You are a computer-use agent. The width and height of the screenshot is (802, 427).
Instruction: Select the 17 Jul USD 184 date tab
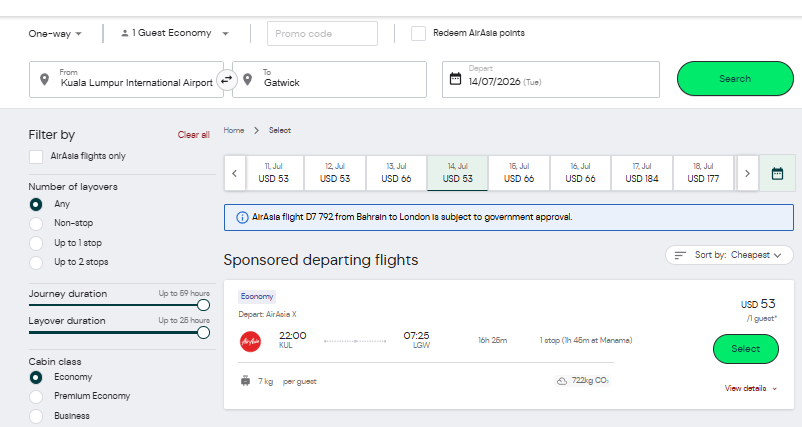tap(642, 173)
